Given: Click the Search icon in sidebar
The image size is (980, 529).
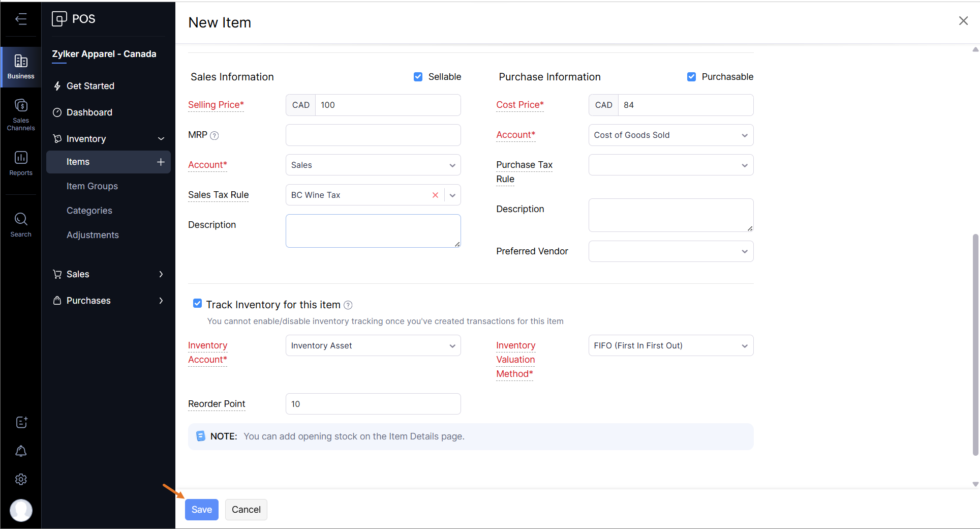Looking at the screenshot, I should click(x=21, y=224).
